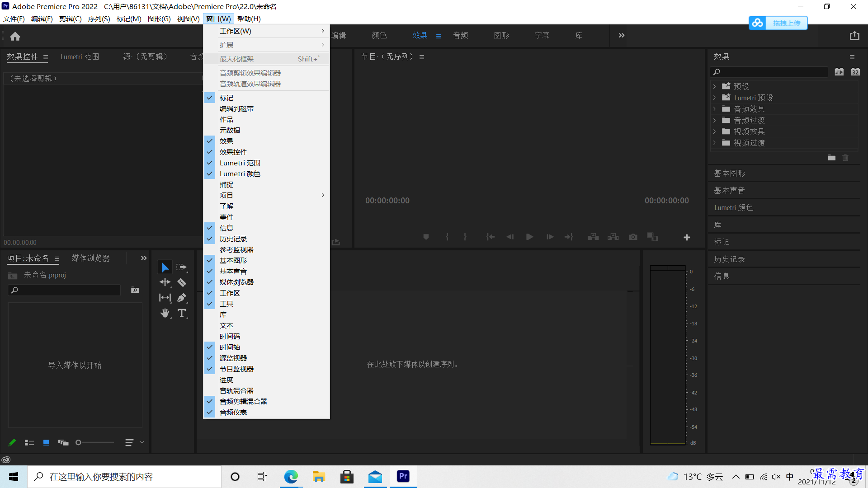Click the Quick Export share icon
This screenshot has width=868, height=488.
pyautogui.click(x=854, y=36)
